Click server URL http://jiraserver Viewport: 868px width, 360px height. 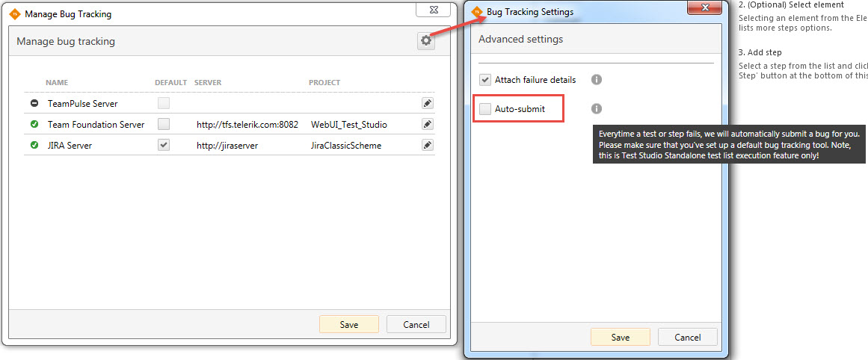227,146
